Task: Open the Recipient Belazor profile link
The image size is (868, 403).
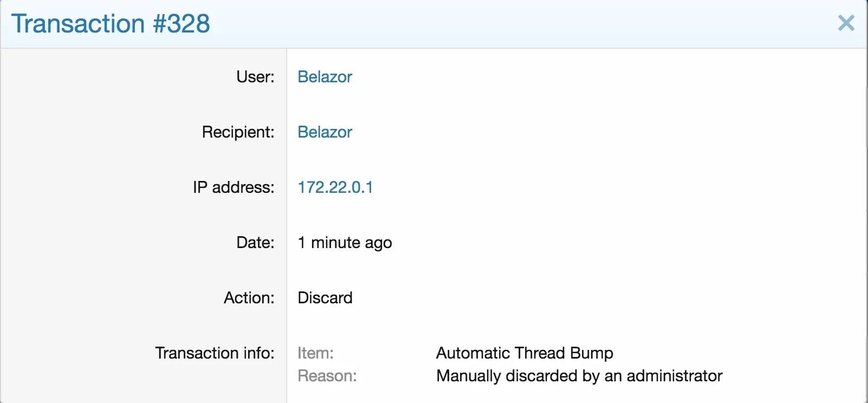Action: point(325,132)
